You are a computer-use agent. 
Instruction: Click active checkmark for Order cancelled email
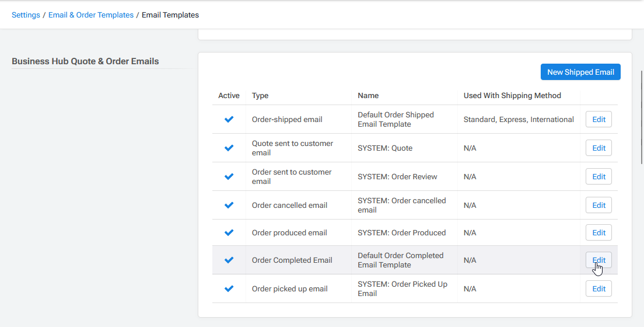click(x=229, y=205)
